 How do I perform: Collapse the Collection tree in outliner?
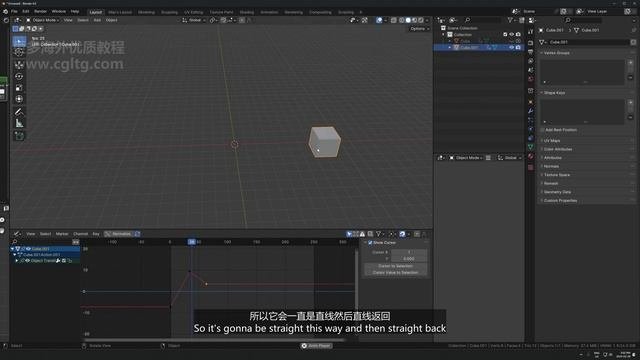(444, 35)
